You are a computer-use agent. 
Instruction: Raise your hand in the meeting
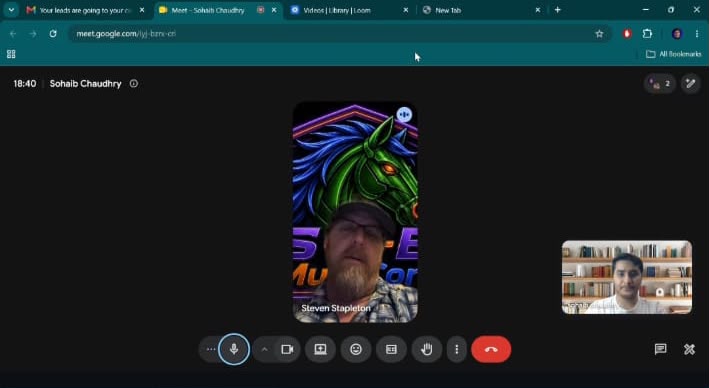pos(427,349)
